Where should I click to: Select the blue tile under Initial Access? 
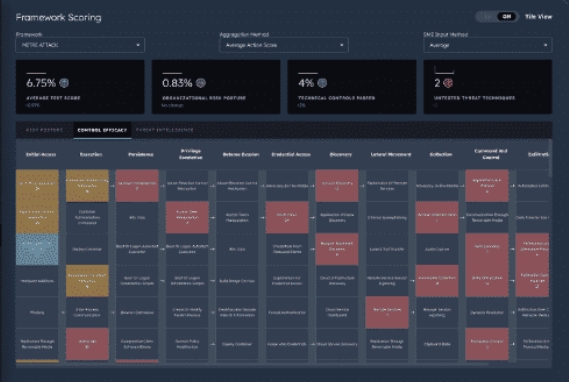click(x=37, y=249)
